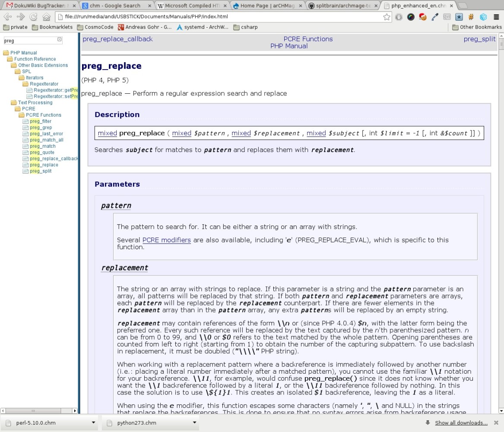Switch to the chm - Google Search tab
This screenshot has width=504, height=432.
(116, 6)
